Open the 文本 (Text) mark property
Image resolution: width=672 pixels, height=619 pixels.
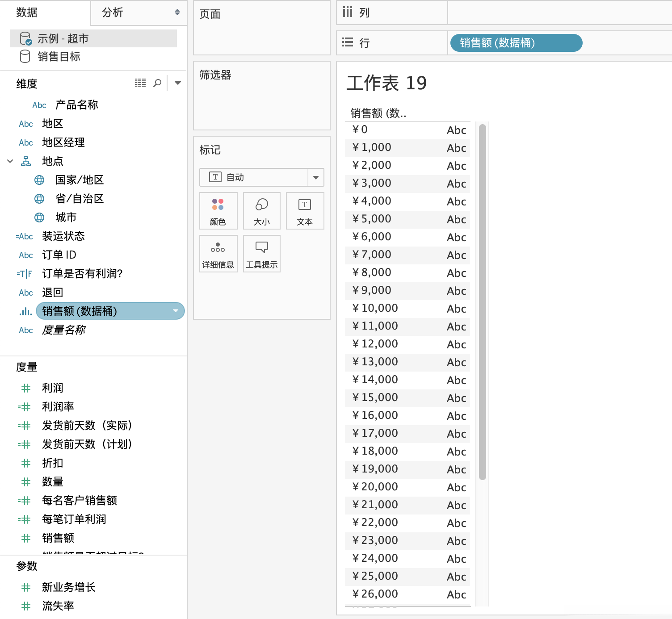tap(305, 211)
